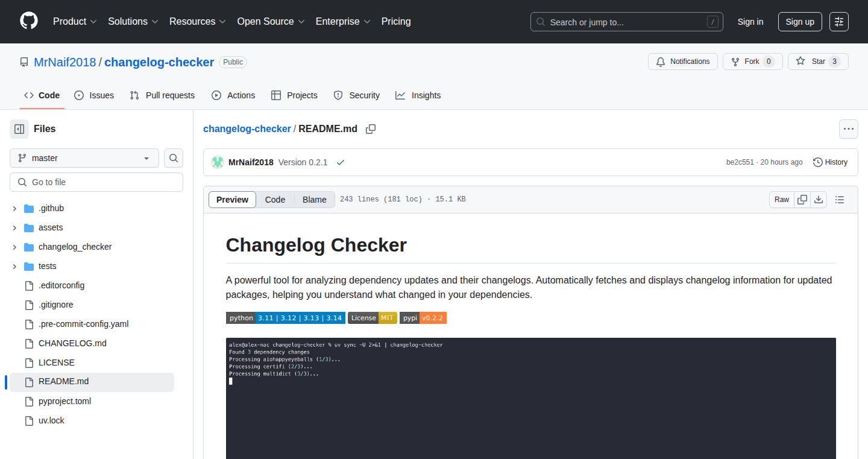
Task: Open .editorconfig in the file tree
Action: point(61,285)
